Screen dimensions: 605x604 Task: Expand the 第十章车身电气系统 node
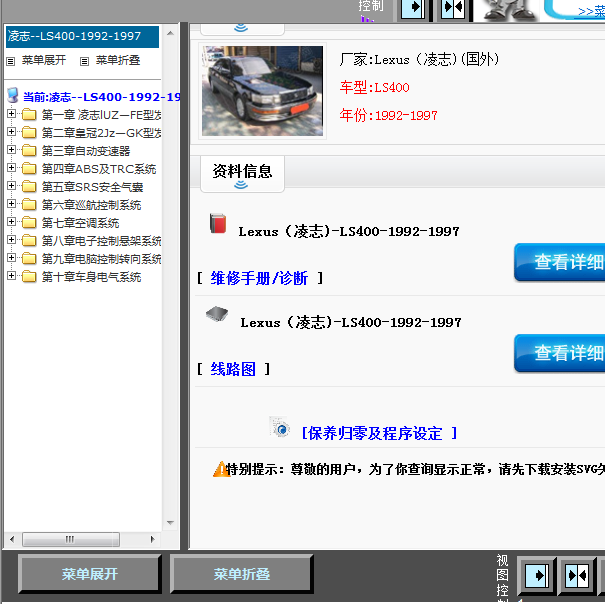pyautogui.click(x=11, y=276)
